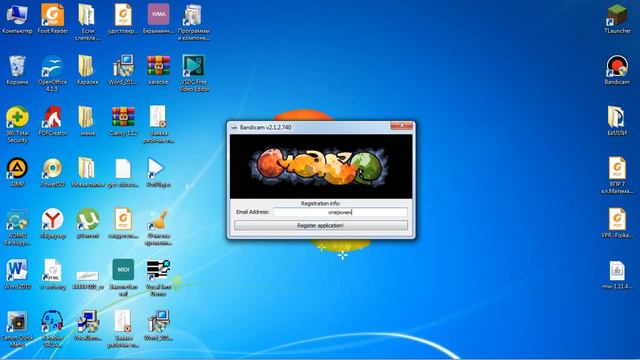The height and width of the screenshot is (360, 640).
Task: Click the colorful graffiti banner image
Action: (x=321, y=166)
